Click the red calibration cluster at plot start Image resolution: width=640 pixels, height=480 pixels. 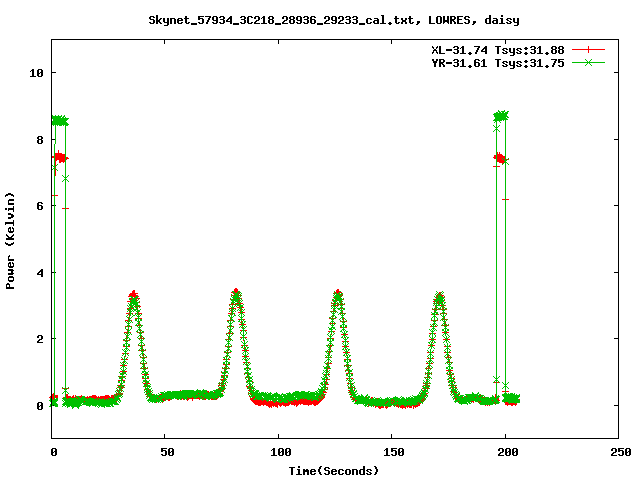(x=60, y=157)
